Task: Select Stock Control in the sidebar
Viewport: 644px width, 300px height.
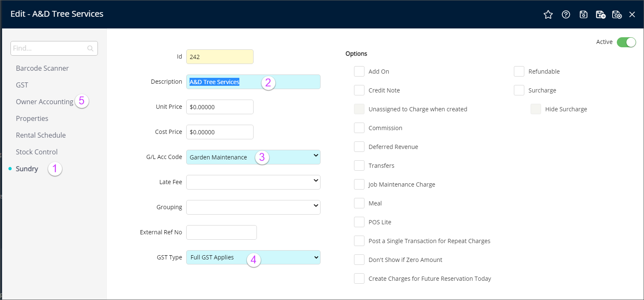Action: [37, 152]
